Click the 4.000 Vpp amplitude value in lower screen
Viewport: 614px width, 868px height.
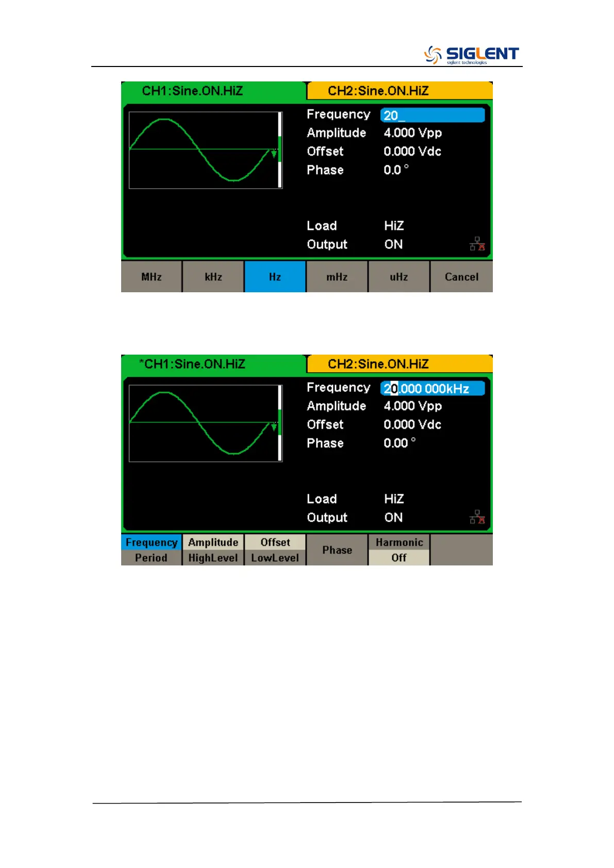[413, 406]
